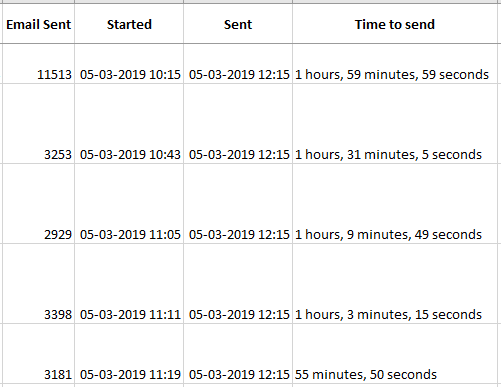Select the Started cell 05-03-2019 11:11

(129, 283)
